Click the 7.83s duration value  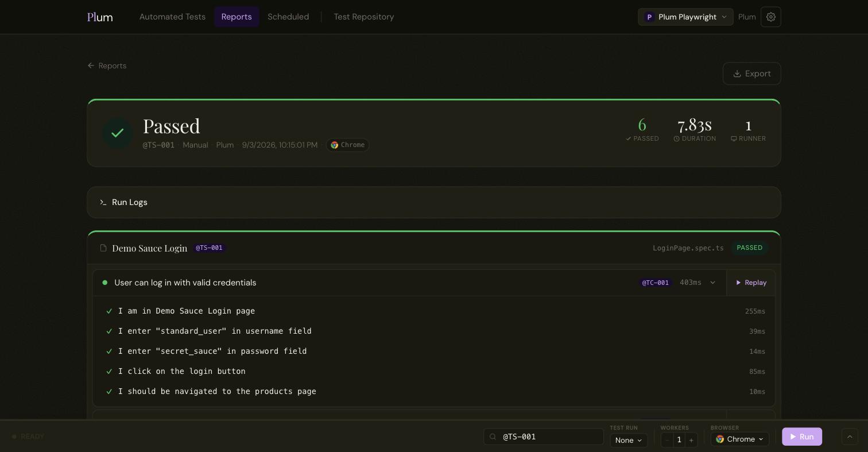[695, 125]
